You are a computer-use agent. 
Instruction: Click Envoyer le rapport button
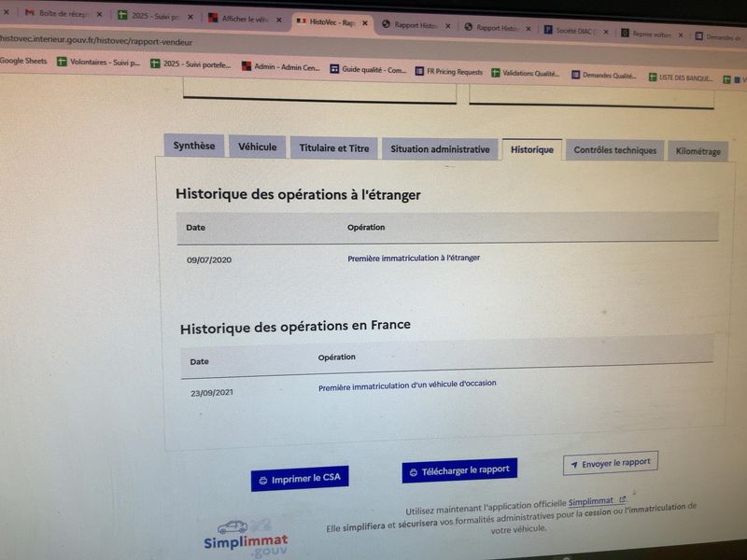[x=611, y=463]
